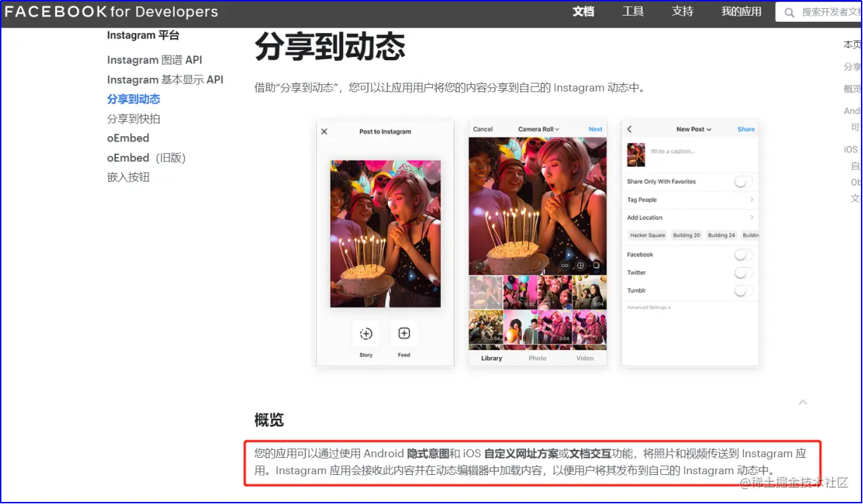863x504 pixels.
Task: Expand the Tag People row chevron
Action: click(x=752, y=200)
